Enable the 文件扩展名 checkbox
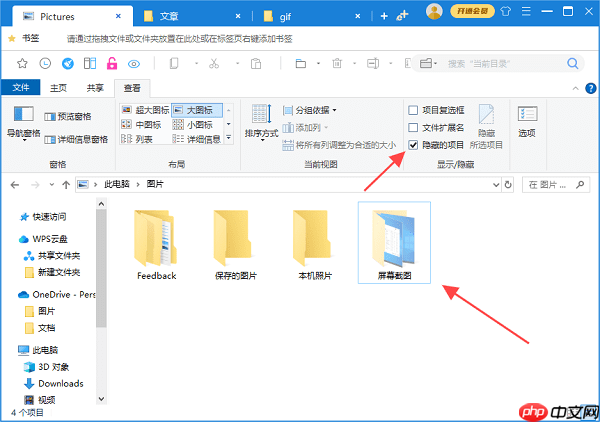 [413, 127]
